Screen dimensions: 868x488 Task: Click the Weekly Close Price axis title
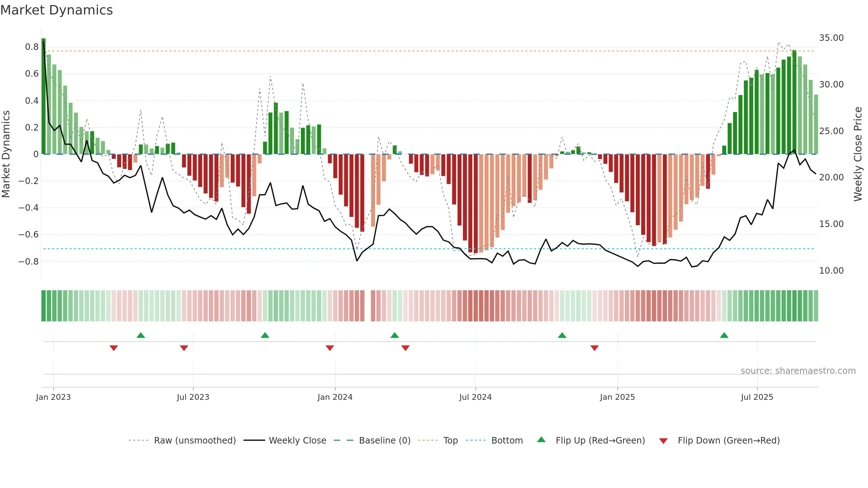[858, 154]
